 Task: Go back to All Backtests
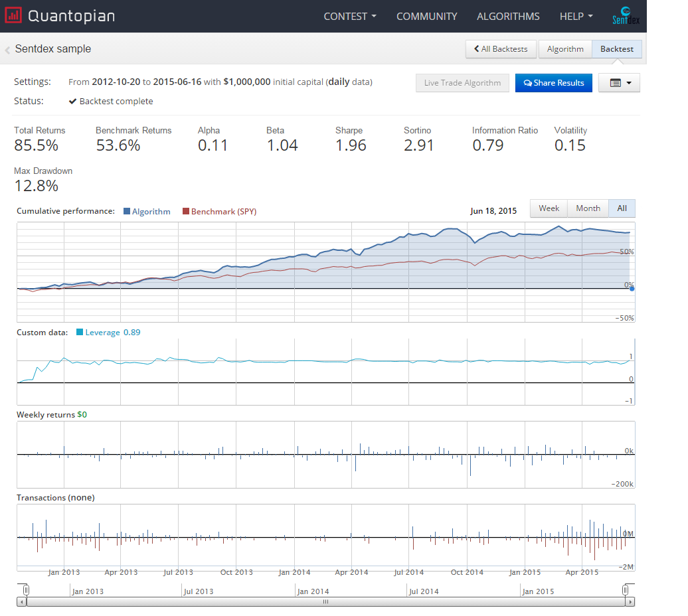[x=501, y=49]
